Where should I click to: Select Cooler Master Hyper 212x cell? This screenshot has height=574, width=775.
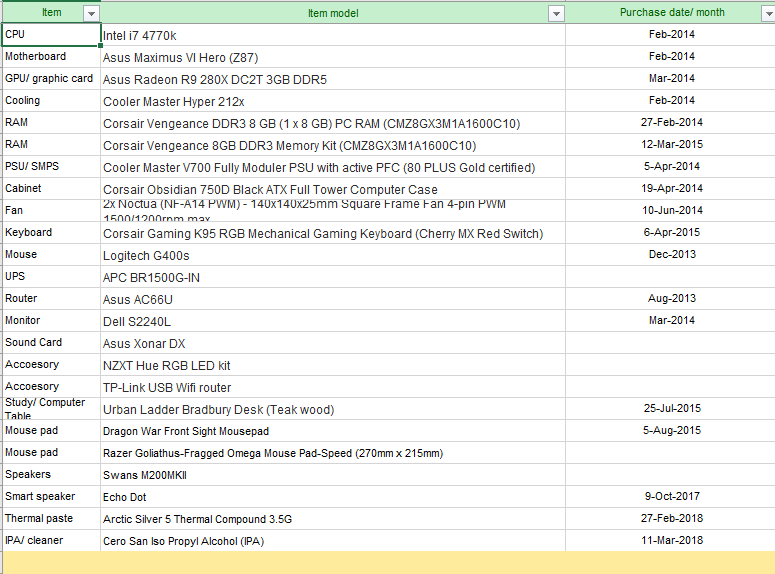[333, 100]
